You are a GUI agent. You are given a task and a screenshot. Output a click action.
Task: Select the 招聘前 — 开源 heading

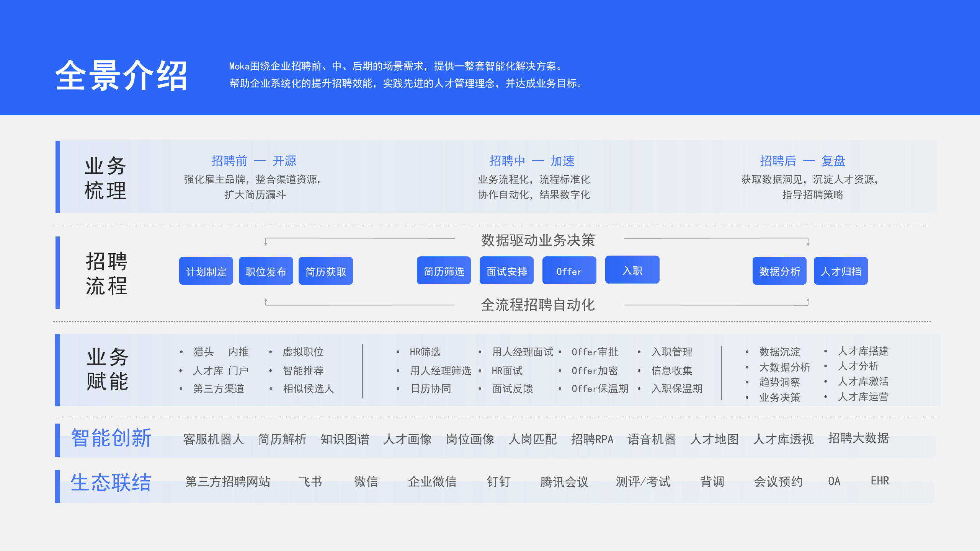coord(254,161)
